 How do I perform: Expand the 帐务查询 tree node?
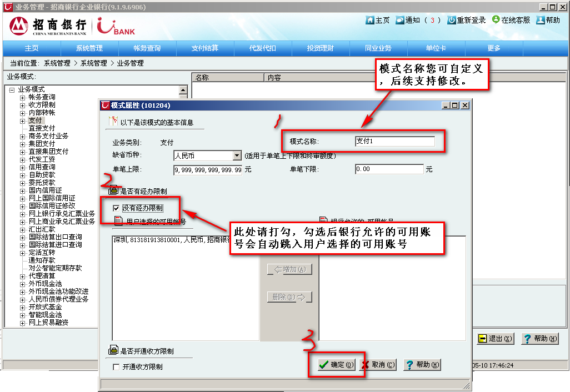click(x=23, y=97)
